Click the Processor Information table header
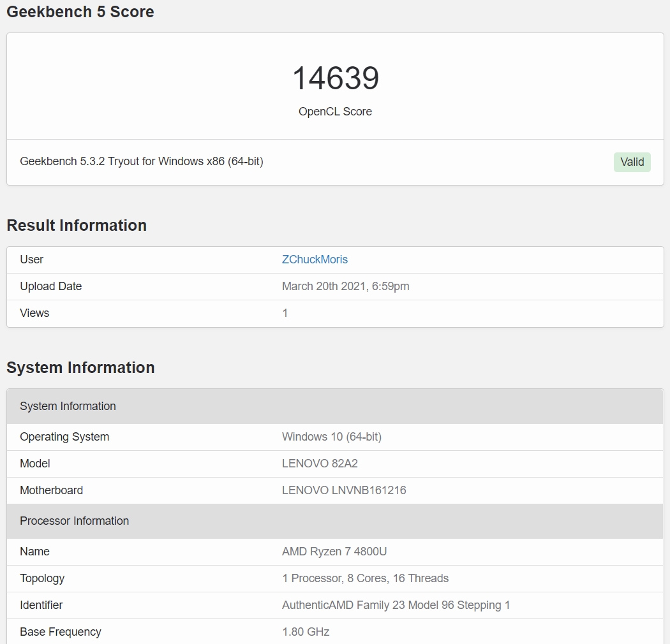 point(335,521)
